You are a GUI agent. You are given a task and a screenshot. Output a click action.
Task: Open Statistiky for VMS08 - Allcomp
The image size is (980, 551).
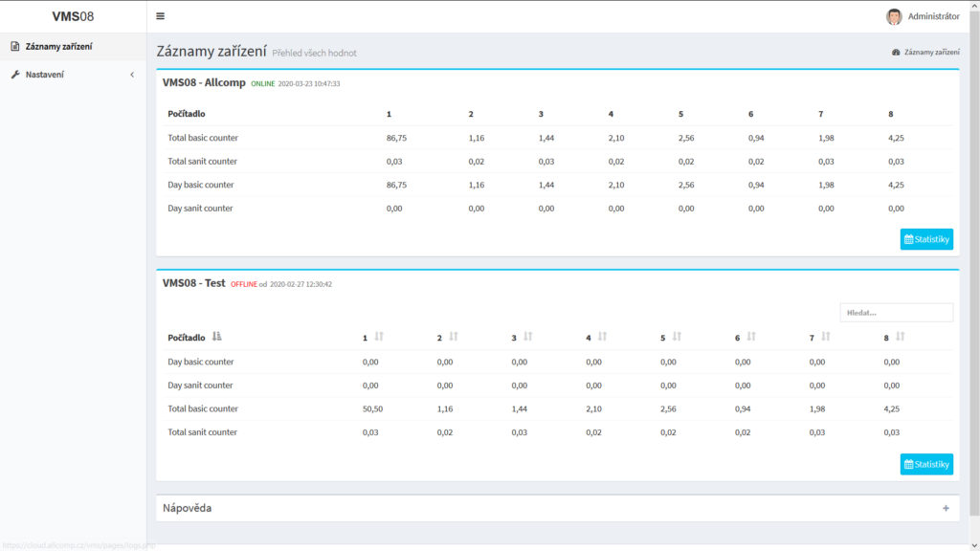point(926,239)
